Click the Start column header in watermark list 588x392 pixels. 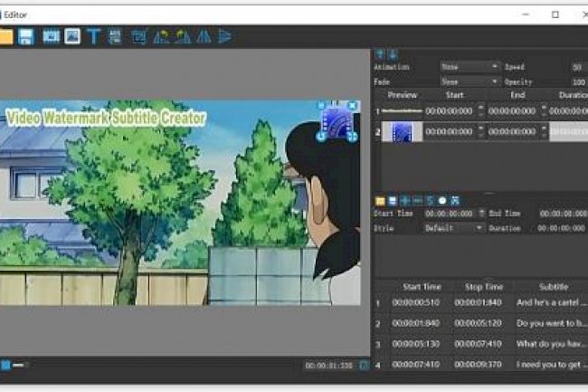click(454, 95)
